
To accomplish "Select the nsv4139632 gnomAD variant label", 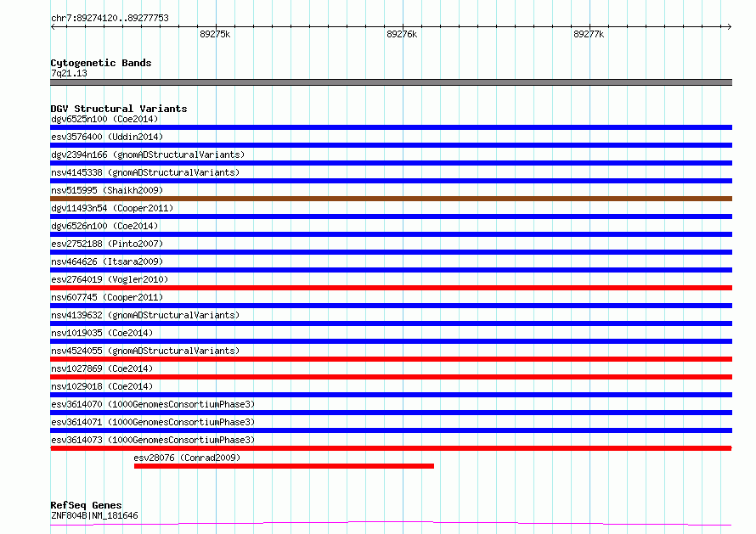I will coord(145,315).
